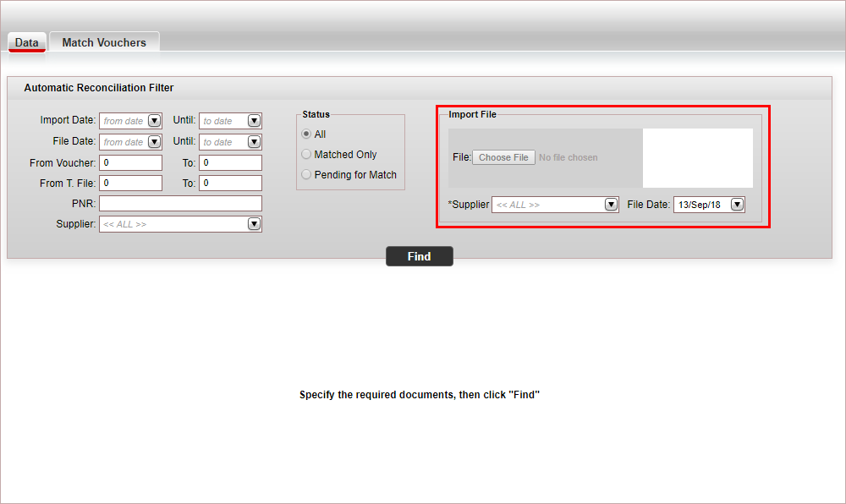This screenshot has height=504, width=846.
Task: Open File Date Until date picker arrow
Action: pyautogui.click(x=254, y=142)
